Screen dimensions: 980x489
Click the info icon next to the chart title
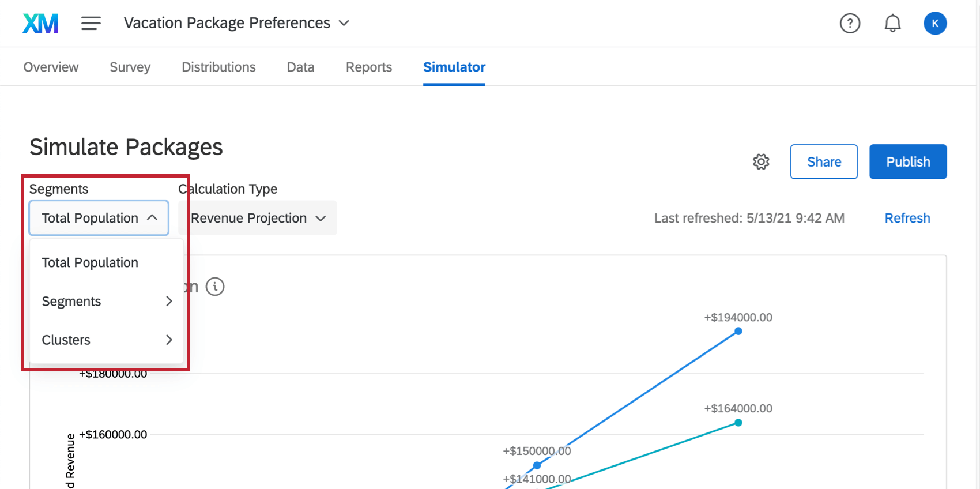pyautogui.click(x=215, y=286)
